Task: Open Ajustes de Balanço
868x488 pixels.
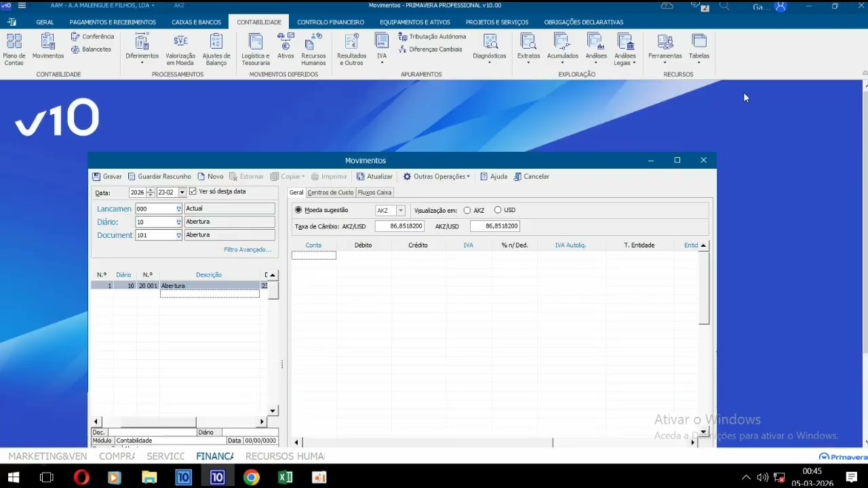Action: tap(216, 49)
